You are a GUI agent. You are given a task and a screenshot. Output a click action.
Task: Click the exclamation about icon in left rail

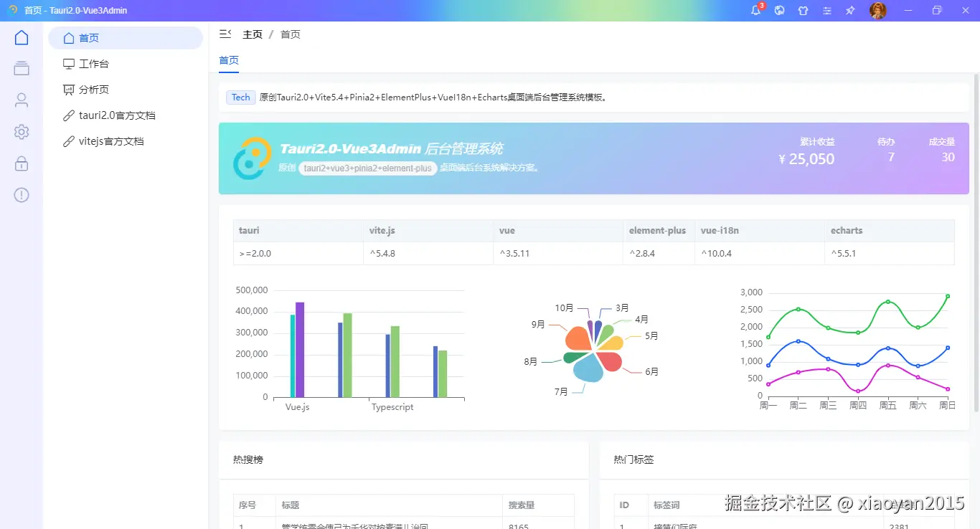pyautogui.click(x=21, y=194)
